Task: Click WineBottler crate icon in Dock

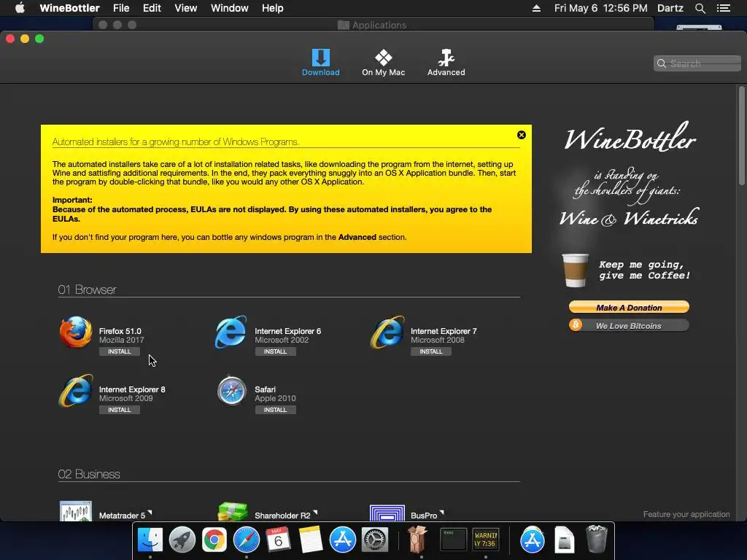Action: click(417, 539)
